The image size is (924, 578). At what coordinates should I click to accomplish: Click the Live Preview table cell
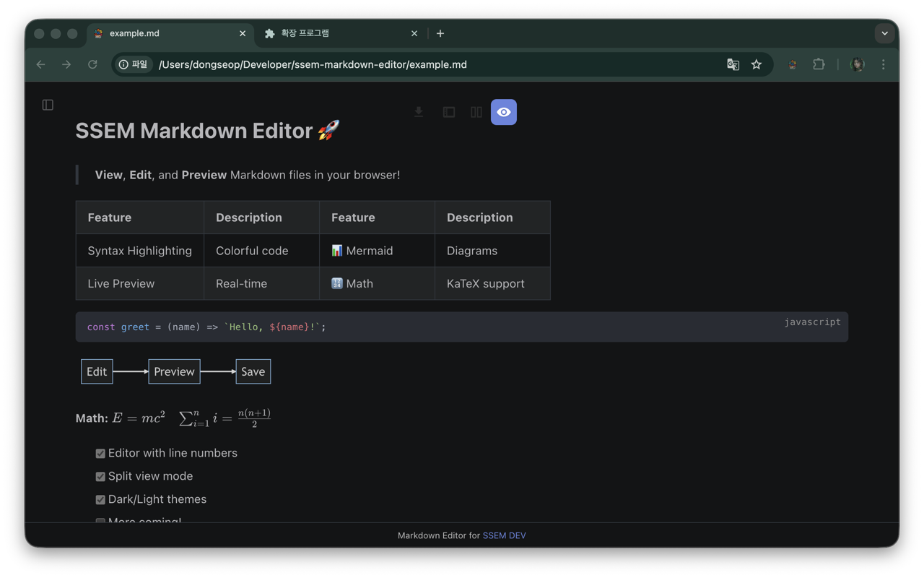[x=140, y=283]
